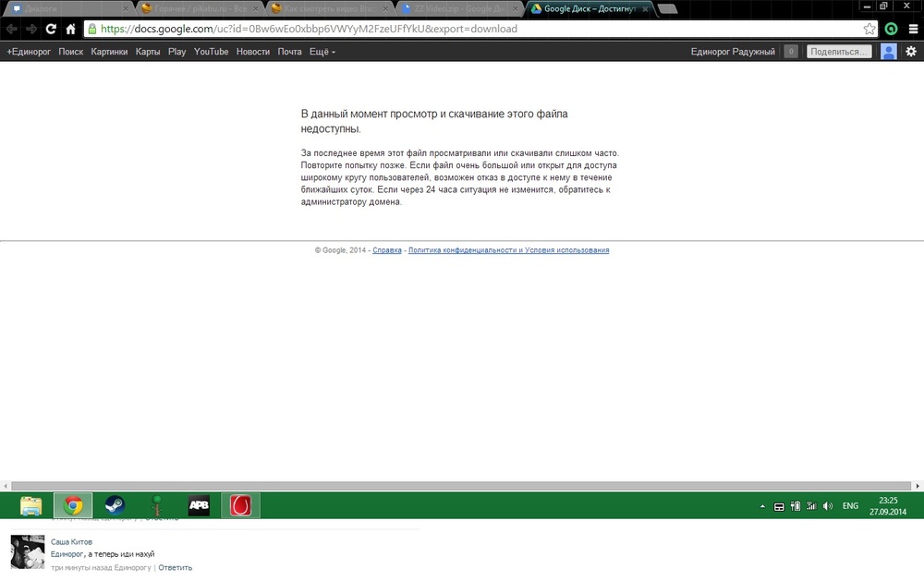Screen dimensions: 924x581
Task: Click the URL address bar
Action: [x=462, y=29]
